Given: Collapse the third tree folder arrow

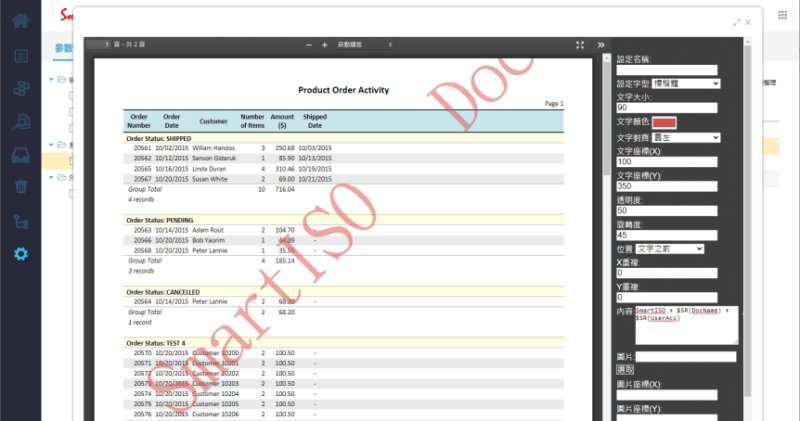Looking at the screenshot, I should [51, 178].
